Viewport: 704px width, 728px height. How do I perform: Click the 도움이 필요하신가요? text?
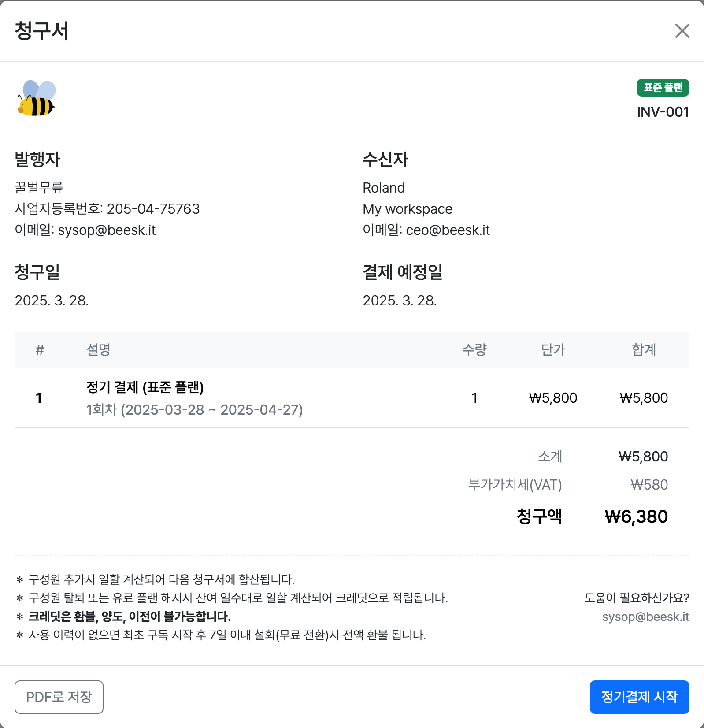[x=637, y=598]
